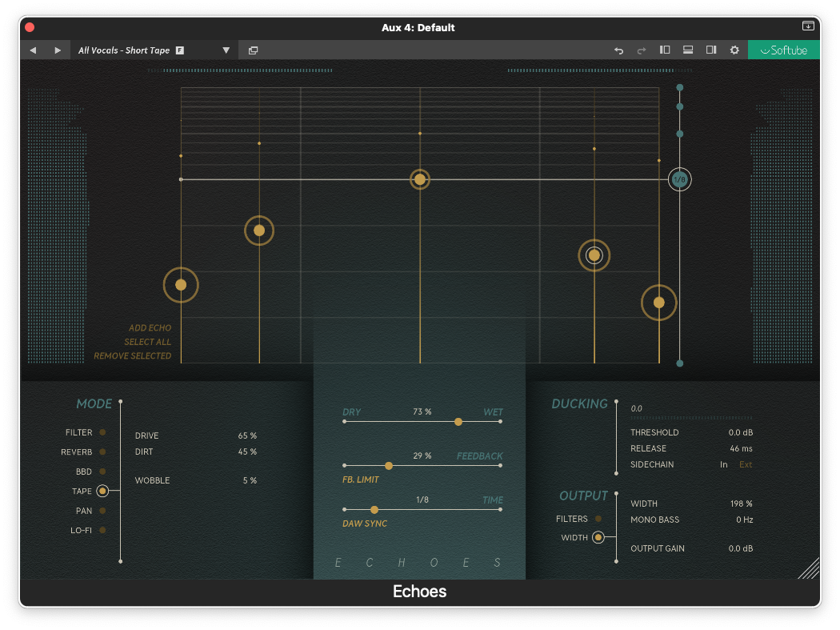840x630 pixels.
Task: Click the MONO BASS value 0 Hz
Action: 745,520
